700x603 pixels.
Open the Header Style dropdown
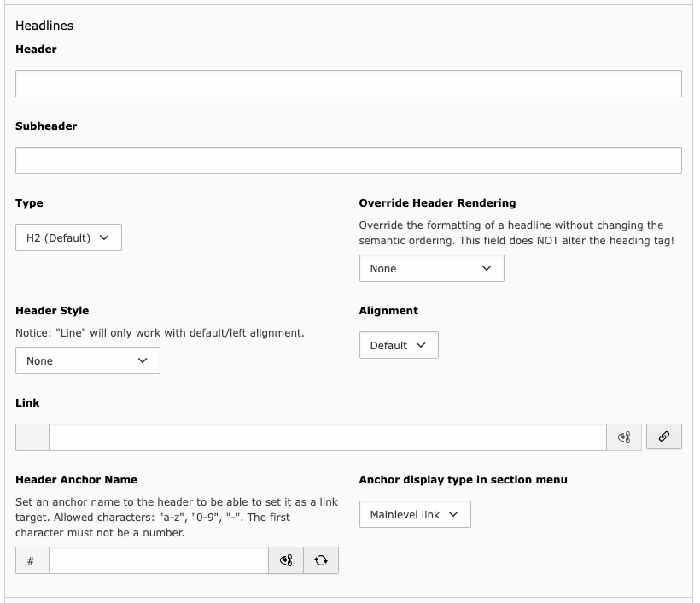point(88,360)
